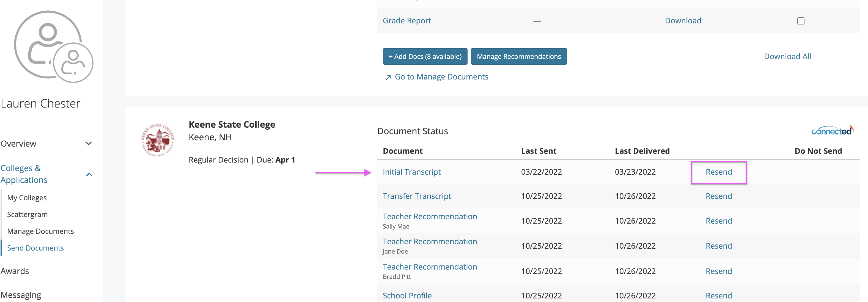The image size is (868, 302).
Task: Open Bradd Pitt's Teacher Recommendation
Action: point(430,267)
